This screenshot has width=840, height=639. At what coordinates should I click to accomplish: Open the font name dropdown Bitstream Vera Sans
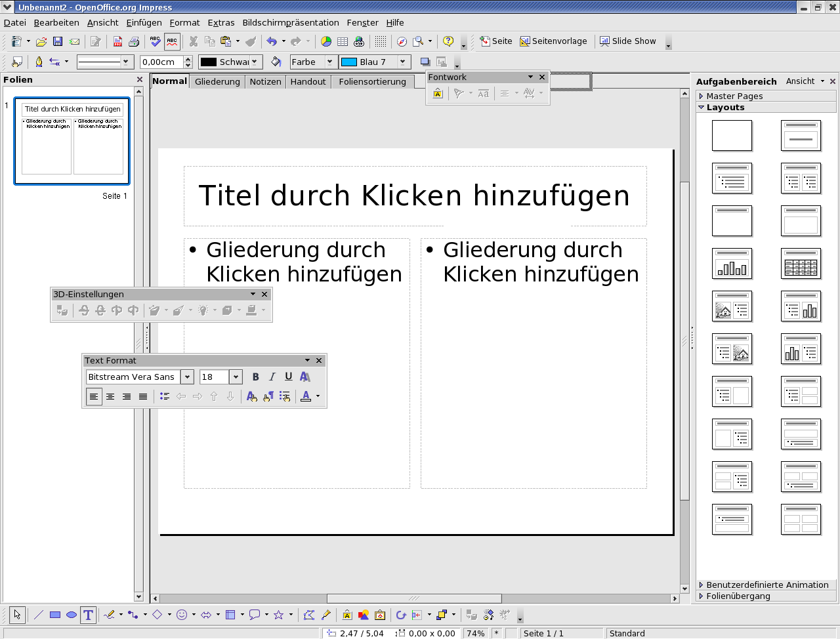coord(188,377)
